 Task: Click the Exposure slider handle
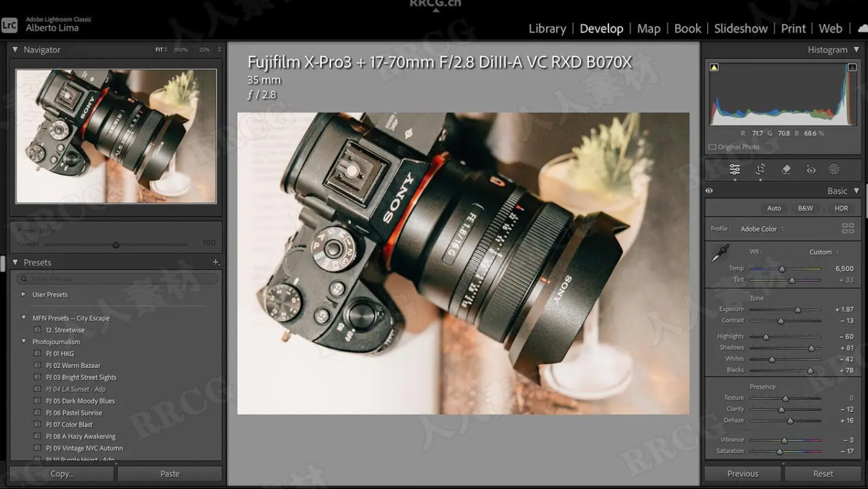point(798,310)
